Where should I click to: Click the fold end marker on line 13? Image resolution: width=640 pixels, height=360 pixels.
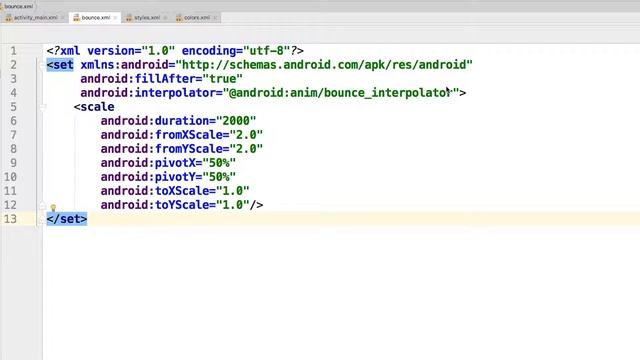point(42,219)
